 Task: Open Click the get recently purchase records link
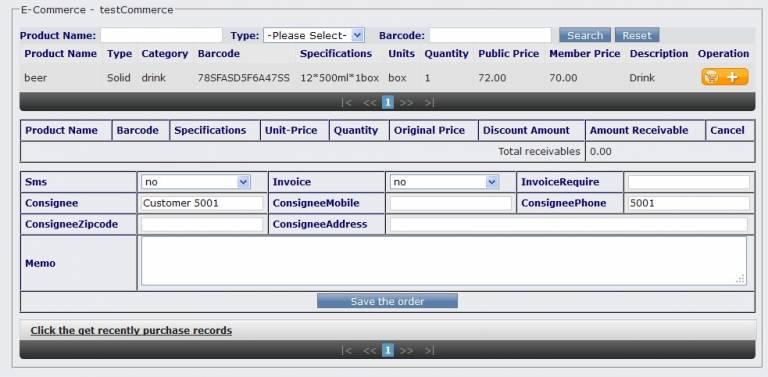pyautogui.click(x=131, y=330)
